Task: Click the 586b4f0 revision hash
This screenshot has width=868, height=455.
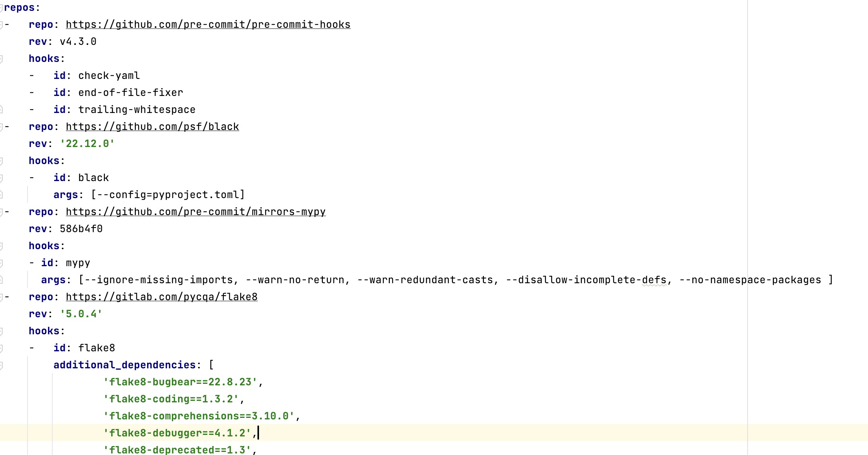Action: coord(81,229)
